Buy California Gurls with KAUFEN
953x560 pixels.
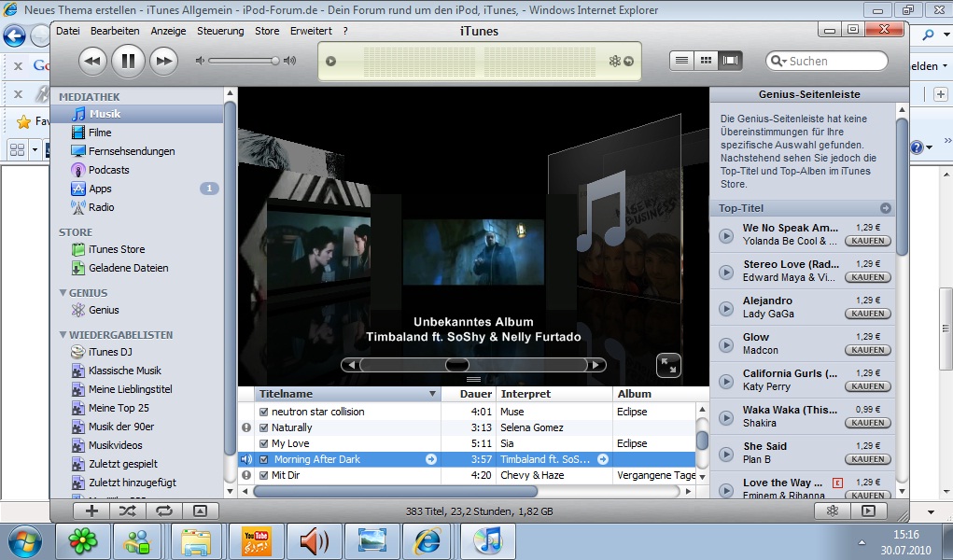pos(868,386)
